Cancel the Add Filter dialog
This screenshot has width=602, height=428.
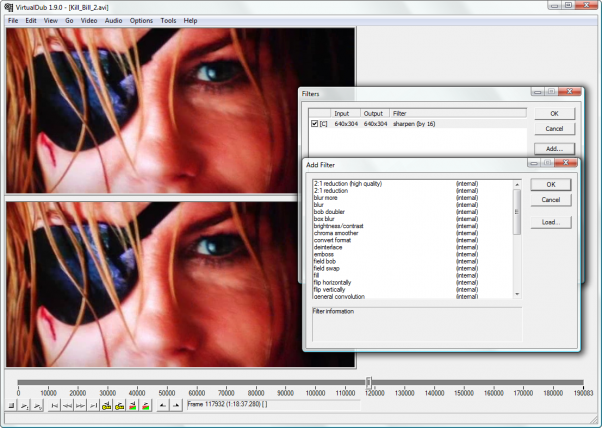551,200
